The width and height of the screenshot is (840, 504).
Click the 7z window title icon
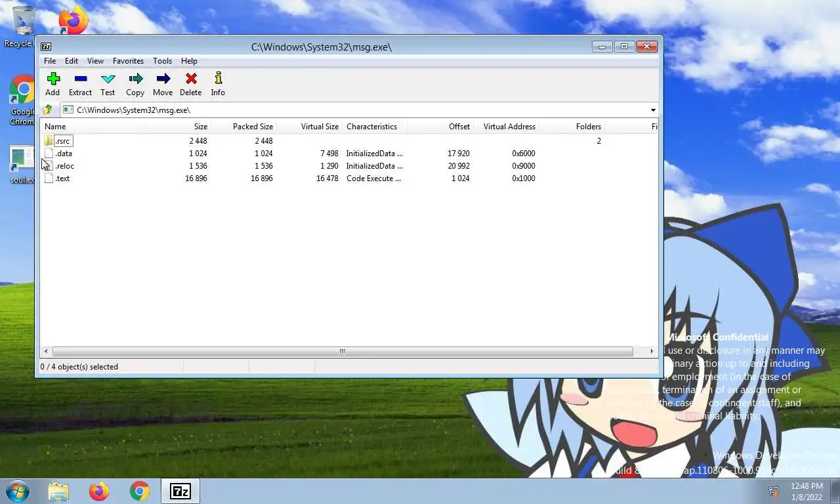coord(46,47)
